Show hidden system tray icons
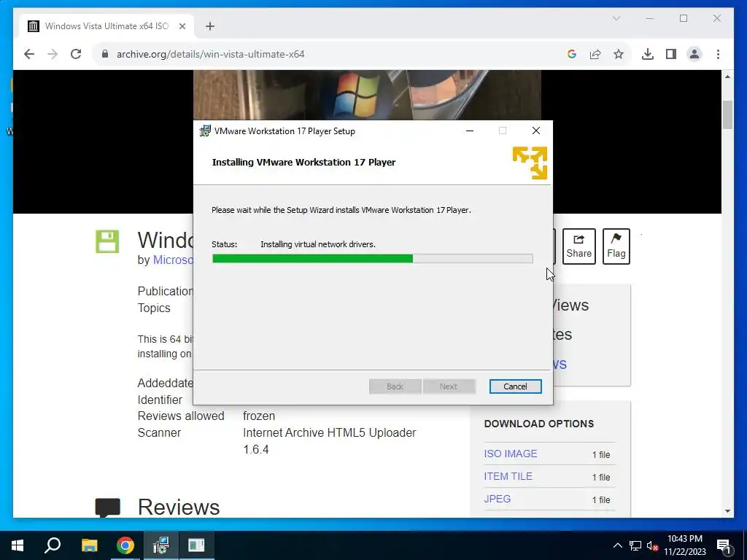The width and height of the screenshot is (747, 560). 617,545
